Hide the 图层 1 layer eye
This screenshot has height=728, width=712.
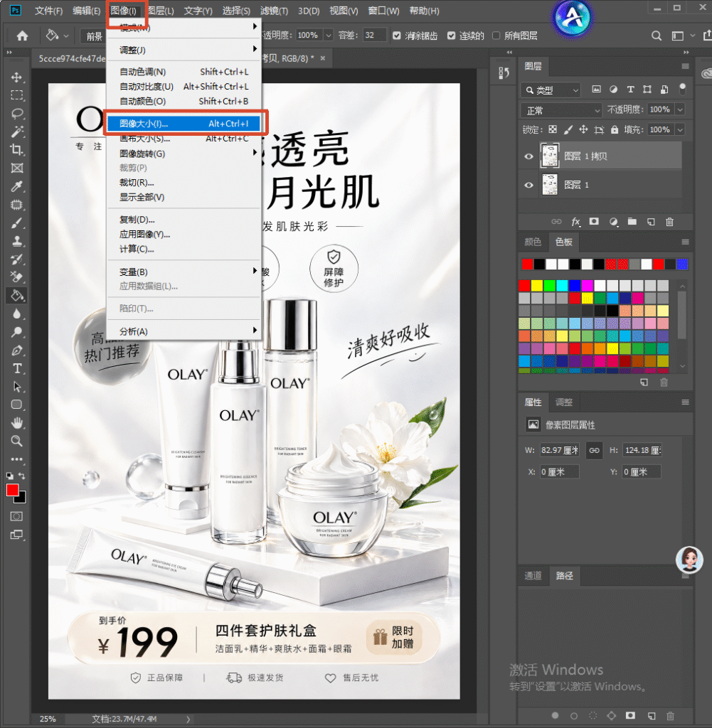[x=528, y=185]
